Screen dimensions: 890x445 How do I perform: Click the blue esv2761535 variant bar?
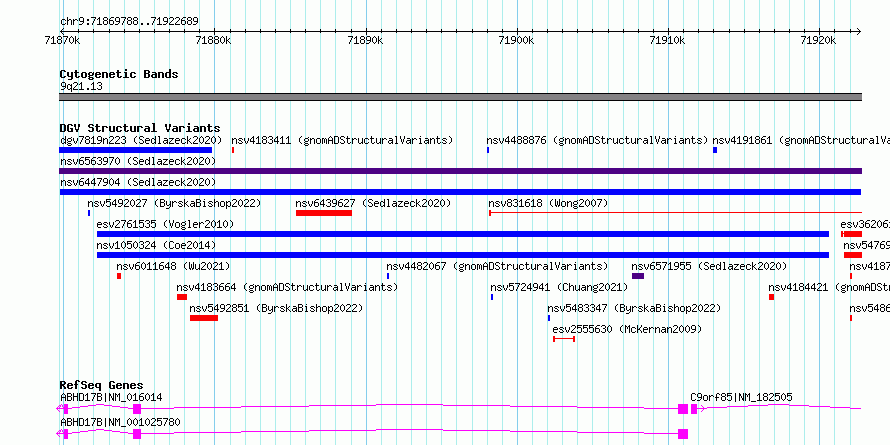463,234
